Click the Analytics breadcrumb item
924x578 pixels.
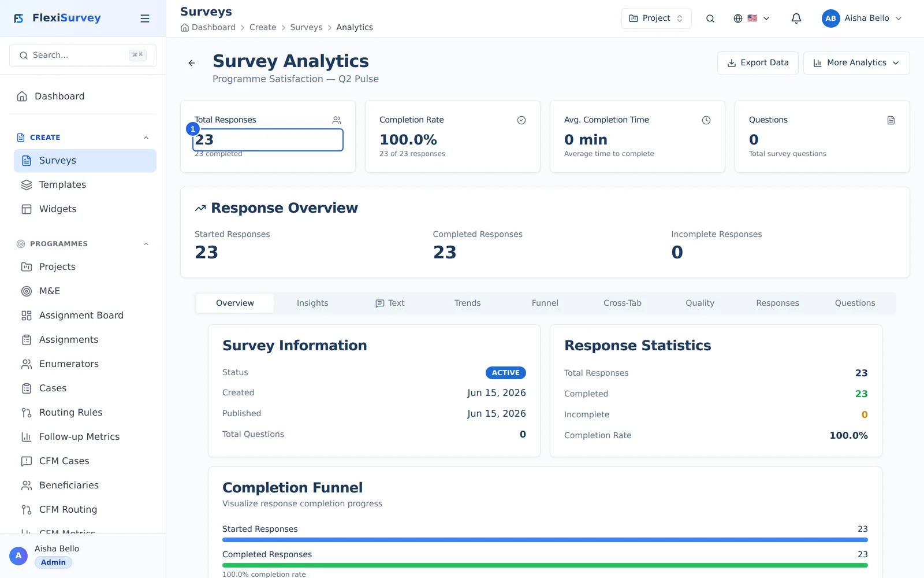tap(355, 27)
